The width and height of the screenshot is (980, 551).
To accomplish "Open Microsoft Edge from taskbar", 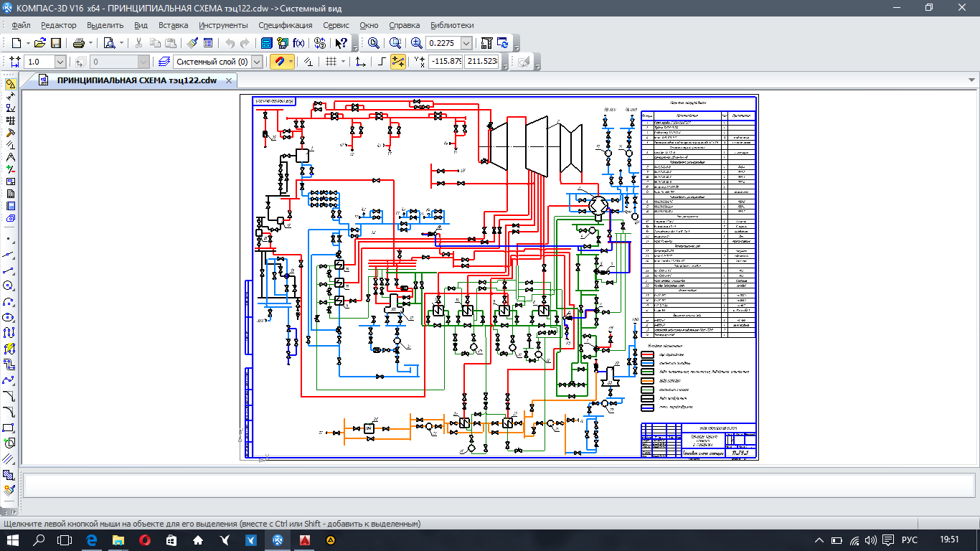I will pyautogui.click(x=92, y=540).
